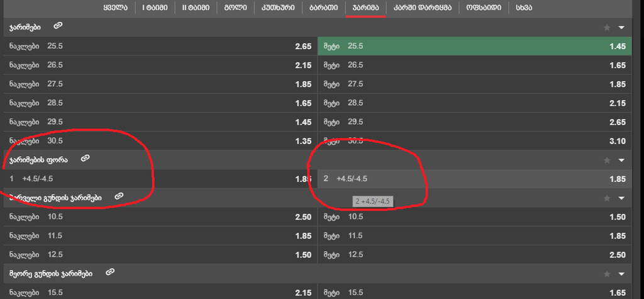Switch to the გოლი tab
This screenshot has width=644, height=299.
tap(235, 8)
